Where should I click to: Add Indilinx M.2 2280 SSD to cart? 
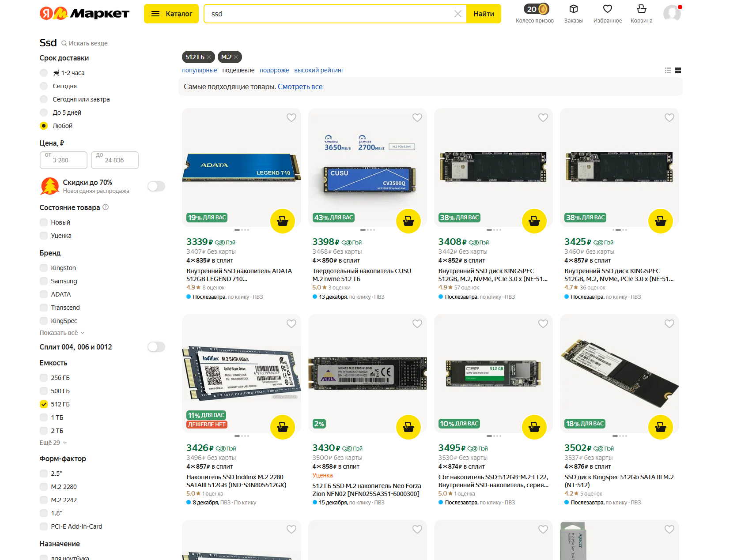coord(283,427)
